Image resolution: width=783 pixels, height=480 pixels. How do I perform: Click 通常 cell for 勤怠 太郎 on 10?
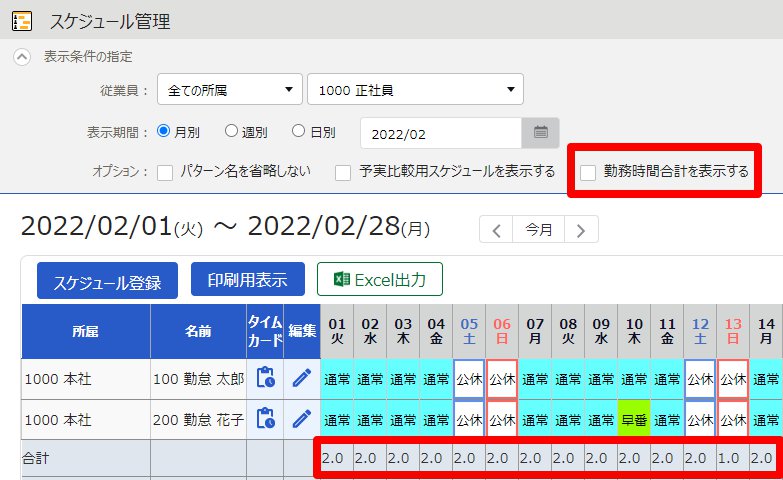(x=634, y=379)
